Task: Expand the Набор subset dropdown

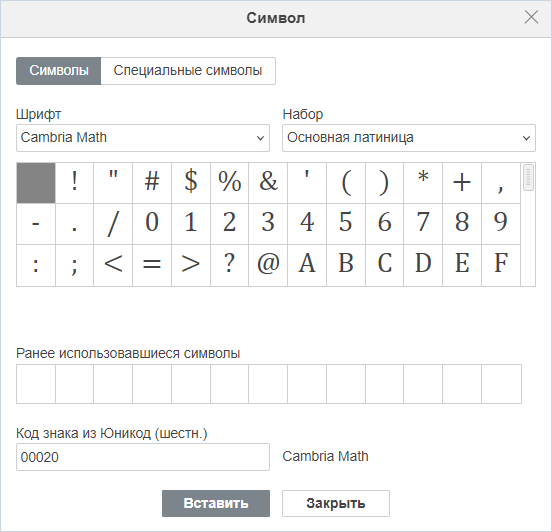Action: 409,138
